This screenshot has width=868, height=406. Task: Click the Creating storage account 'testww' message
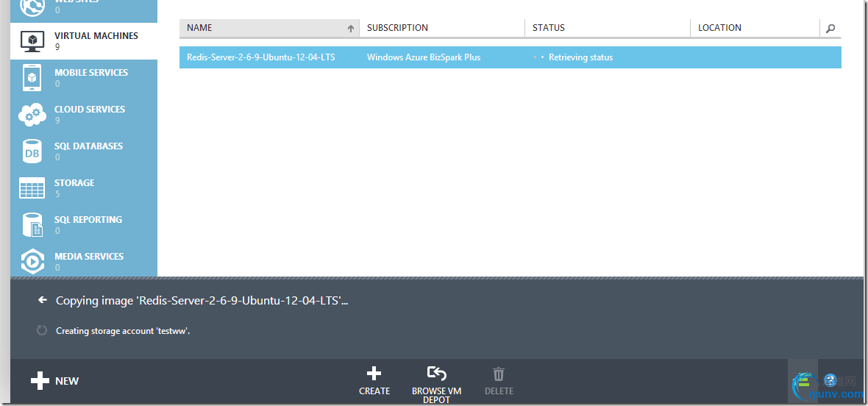(x=123, y=331)
